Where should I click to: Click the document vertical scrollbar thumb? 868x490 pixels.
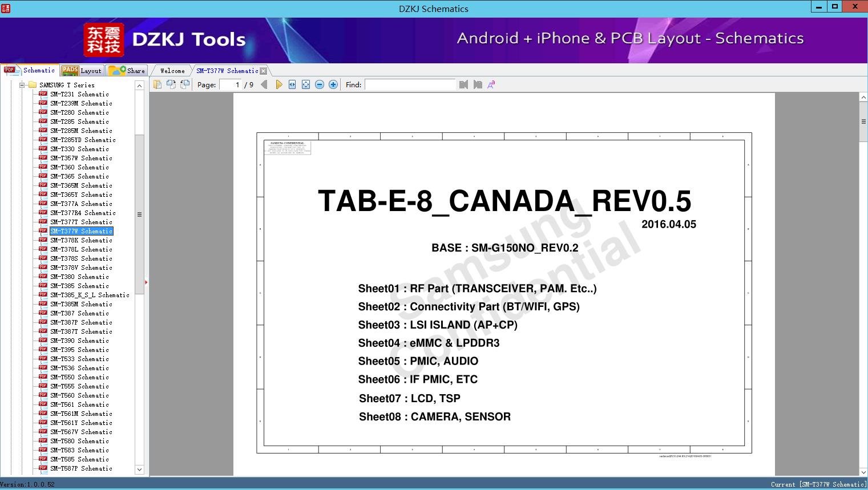coord(863,122)
